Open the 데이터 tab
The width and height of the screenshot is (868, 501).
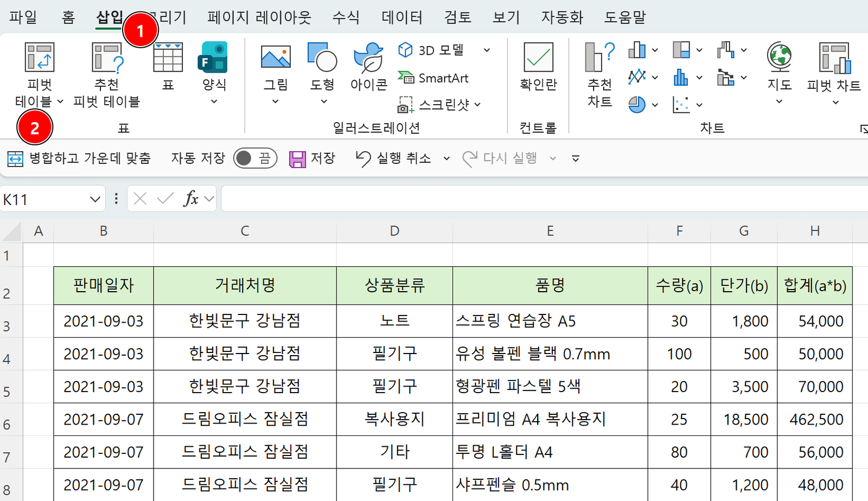click(x=402, y=17)
